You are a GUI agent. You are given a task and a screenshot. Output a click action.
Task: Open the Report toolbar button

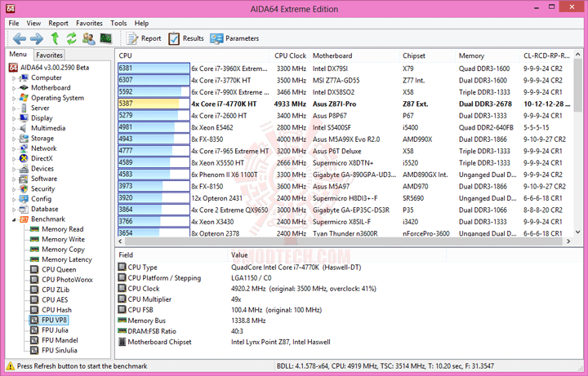click(144, 38)
